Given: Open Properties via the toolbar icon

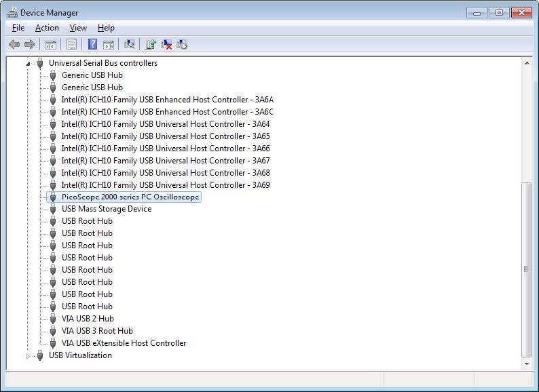Looking at the screenshot, I should click(x=71, y=45).
